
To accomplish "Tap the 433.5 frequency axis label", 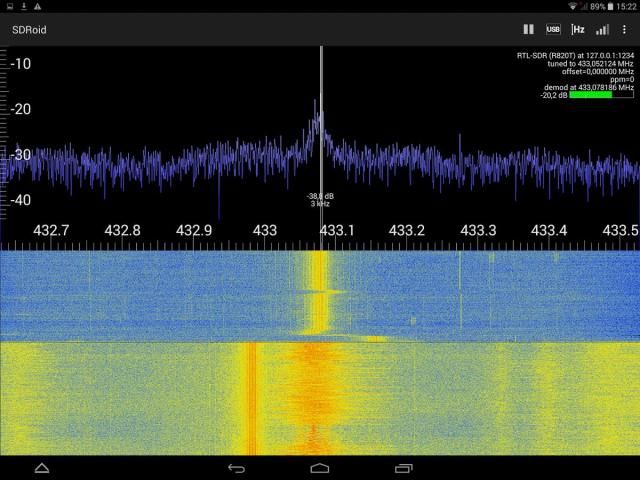I will coord(620,230).
